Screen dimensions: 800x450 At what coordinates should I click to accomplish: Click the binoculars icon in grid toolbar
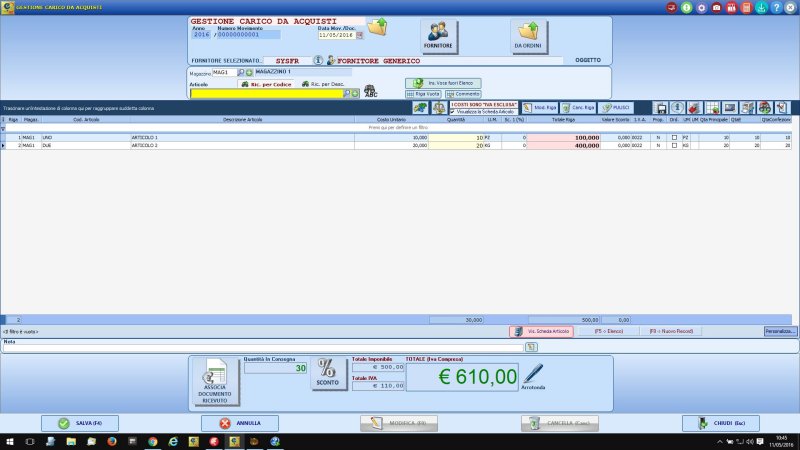(x=764, y=108)
